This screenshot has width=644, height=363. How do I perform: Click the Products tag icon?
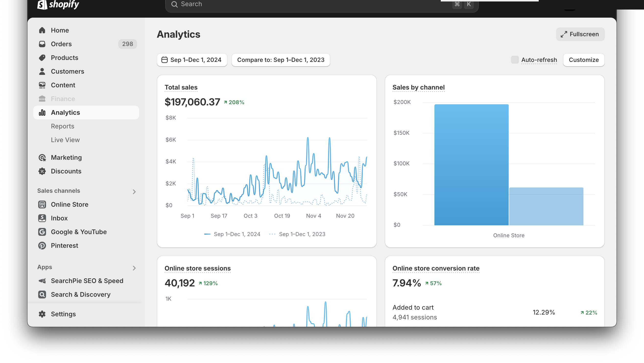click(x=42, y=58)
